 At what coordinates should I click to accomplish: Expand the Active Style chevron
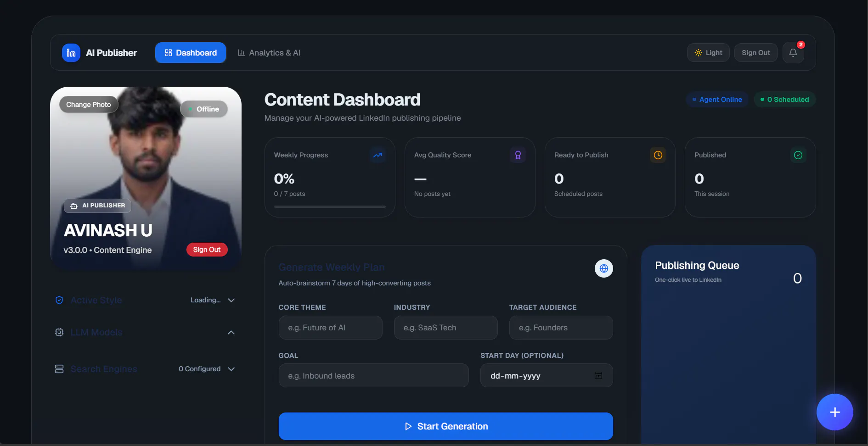pyautogui.click(x=231, y=300)
